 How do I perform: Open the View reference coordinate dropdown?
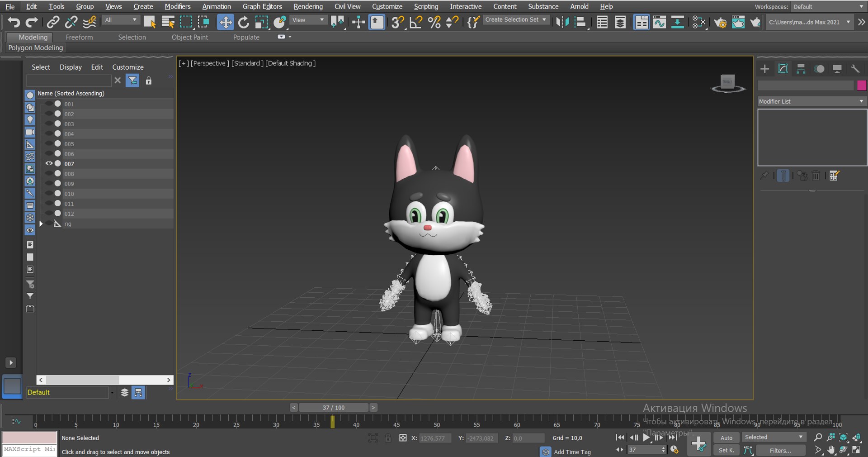(x=308, y=20)
